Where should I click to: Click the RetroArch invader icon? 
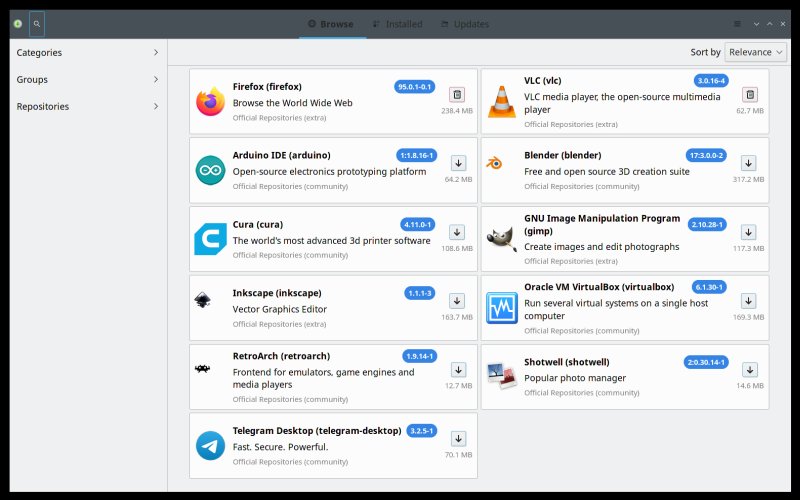coord(203,368)
